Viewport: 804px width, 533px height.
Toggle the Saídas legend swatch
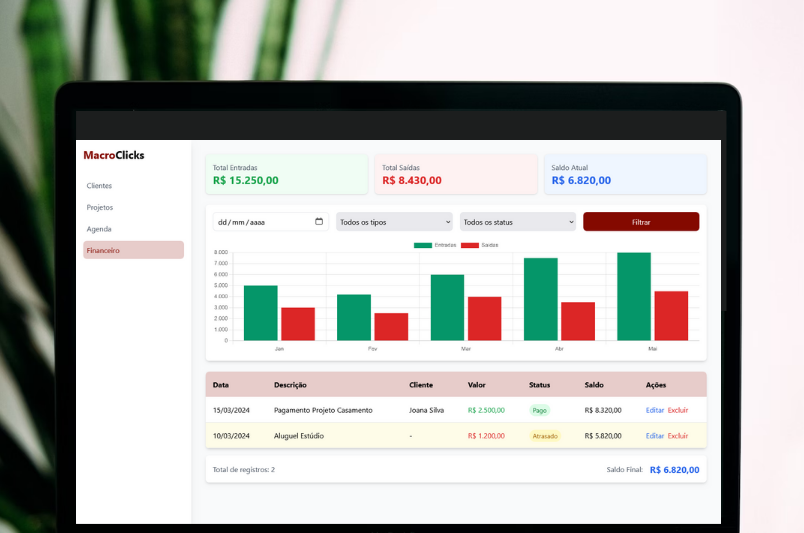(470, 245)
